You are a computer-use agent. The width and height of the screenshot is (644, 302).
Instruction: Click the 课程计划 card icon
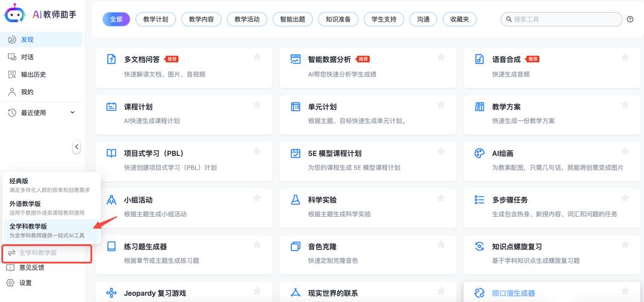click(111, 107)
